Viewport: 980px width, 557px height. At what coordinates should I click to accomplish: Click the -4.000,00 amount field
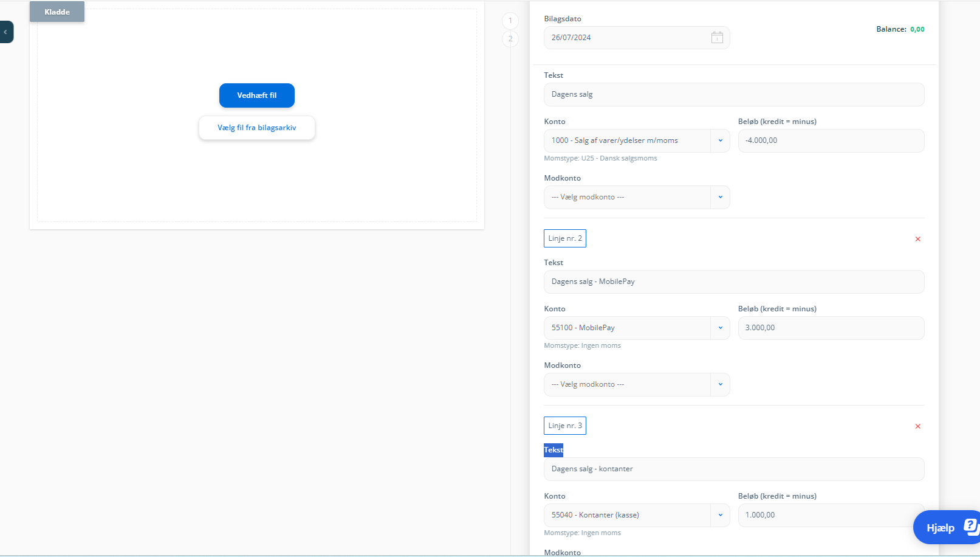point(831,140)
